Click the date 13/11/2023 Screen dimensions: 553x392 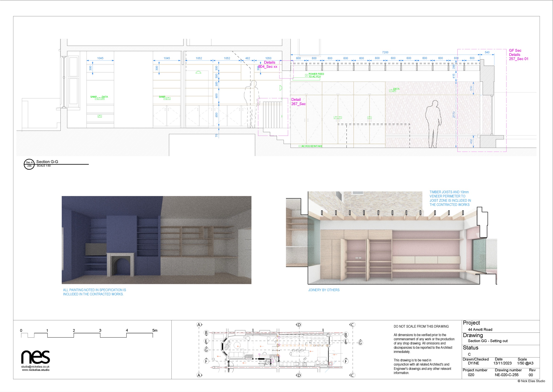[503, 363]
